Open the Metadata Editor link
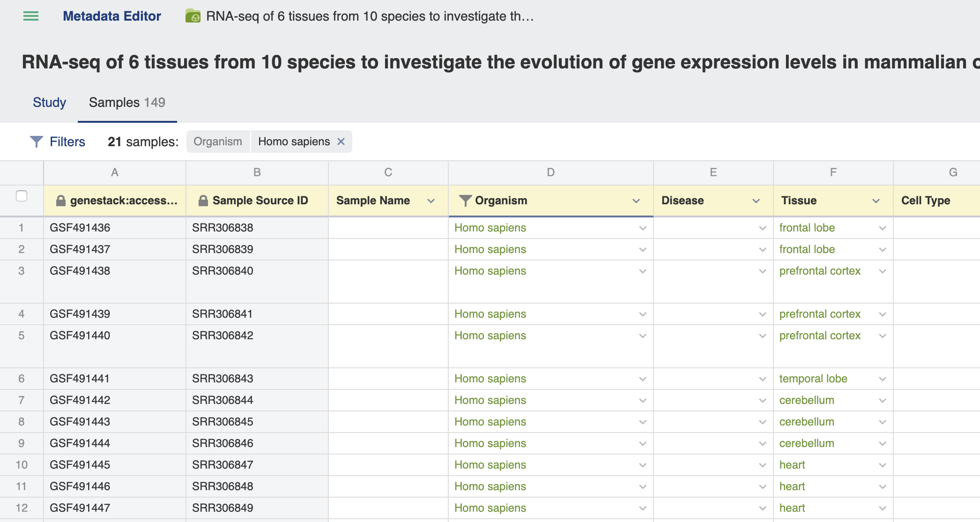 click(112, 16)
